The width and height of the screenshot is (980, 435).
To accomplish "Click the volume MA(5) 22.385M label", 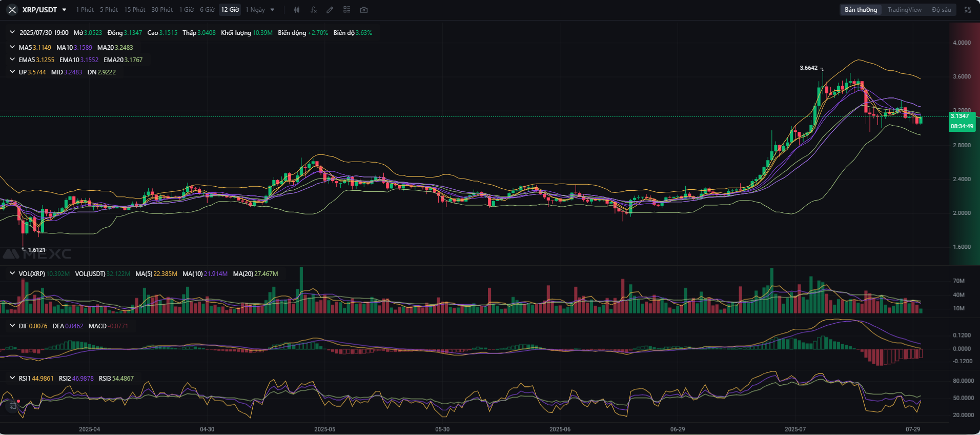I will click(156, 274).
